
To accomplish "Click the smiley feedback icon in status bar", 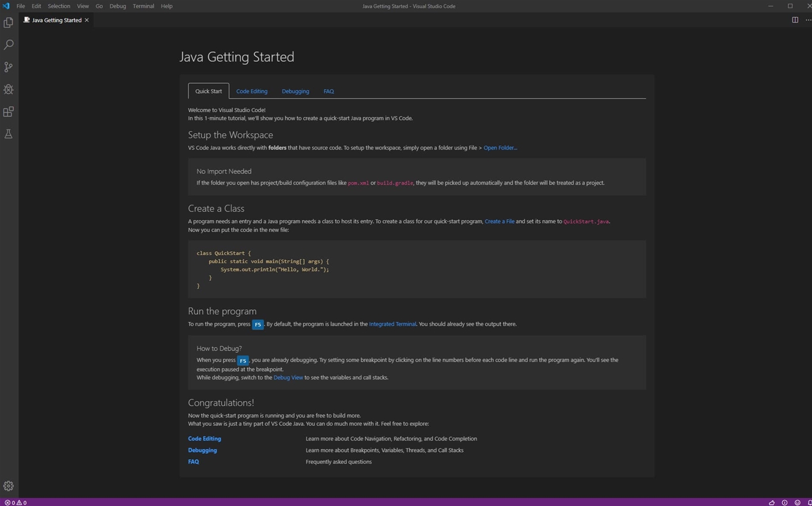I will click(797, 502).
